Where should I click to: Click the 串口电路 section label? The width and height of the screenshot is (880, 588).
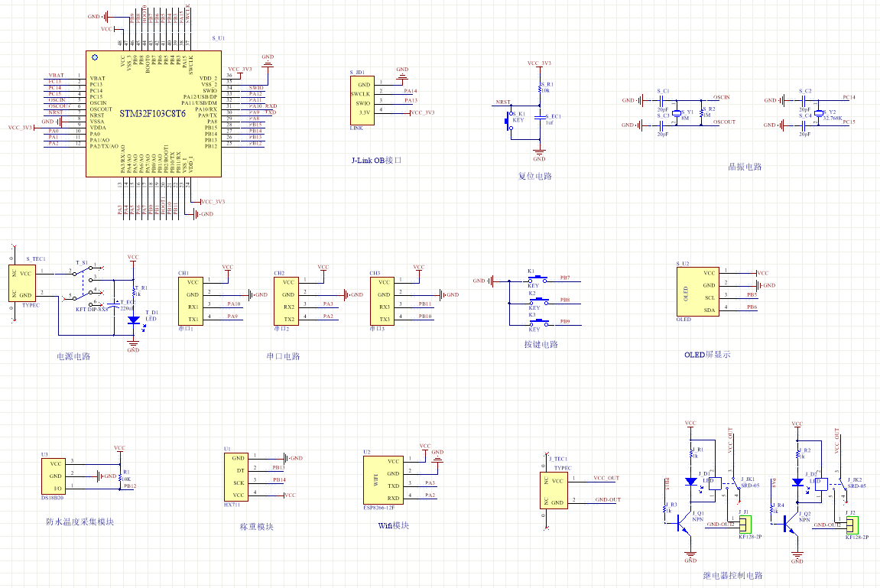click(284, 356)
